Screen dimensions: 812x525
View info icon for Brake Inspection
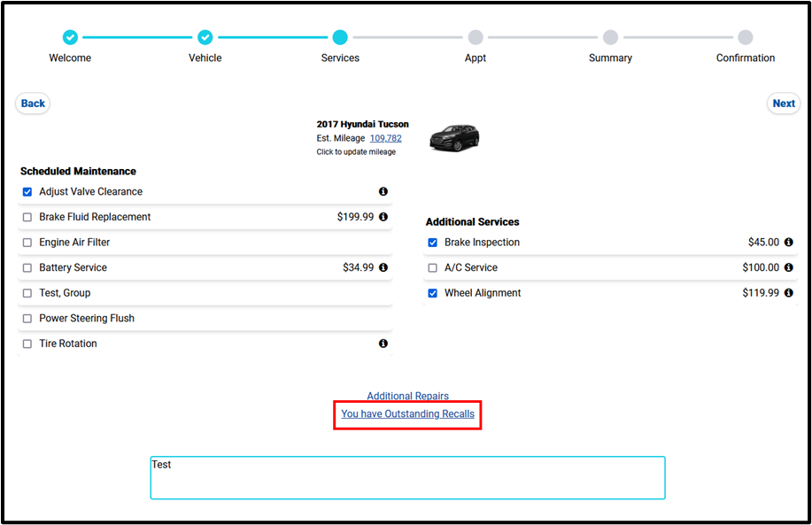pyautogui.click(x=788, y=243)
